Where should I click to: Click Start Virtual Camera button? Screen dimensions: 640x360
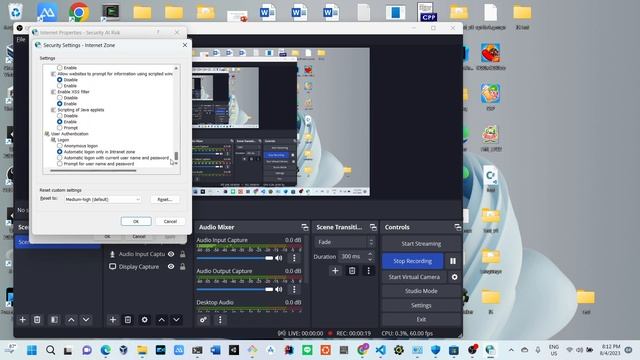tap(414, 277)
